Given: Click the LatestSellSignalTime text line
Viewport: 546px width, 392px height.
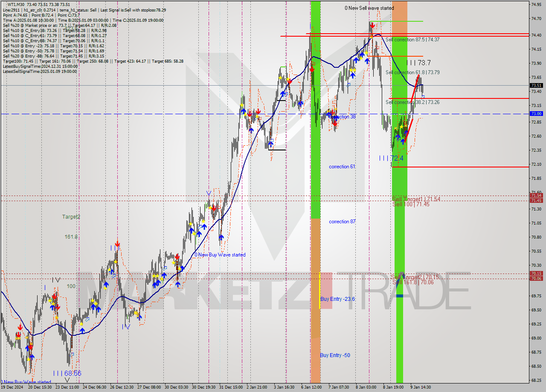Looking at the screenshot, I should [x=40, y=71].
